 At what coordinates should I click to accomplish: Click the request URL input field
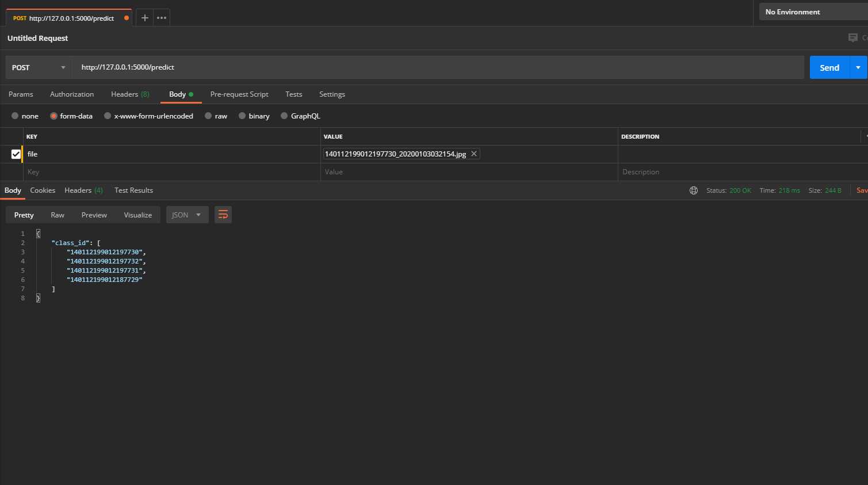437,67
